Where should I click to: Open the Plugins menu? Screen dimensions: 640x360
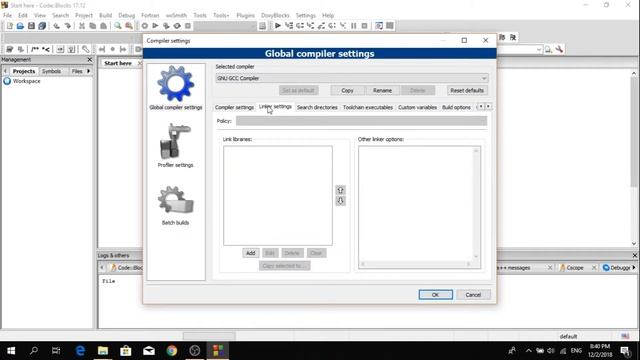point(245,15)
